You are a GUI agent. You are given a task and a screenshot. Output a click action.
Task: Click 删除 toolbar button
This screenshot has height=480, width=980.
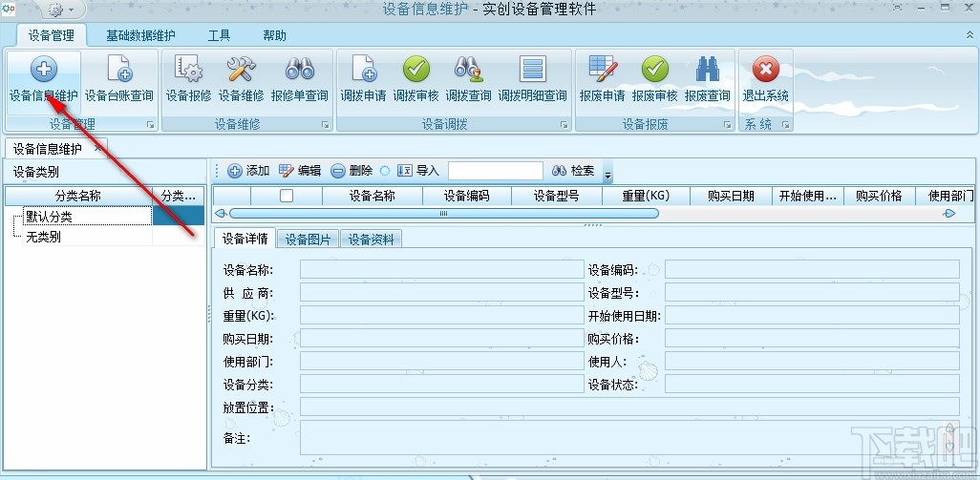352,171
